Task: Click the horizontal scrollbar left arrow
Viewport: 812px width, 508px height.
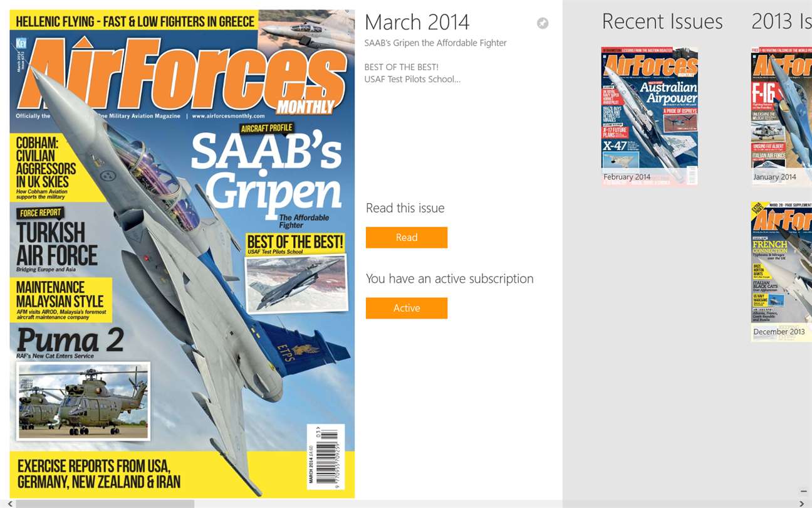Action: pyautogui.click(x=9, y=504)
